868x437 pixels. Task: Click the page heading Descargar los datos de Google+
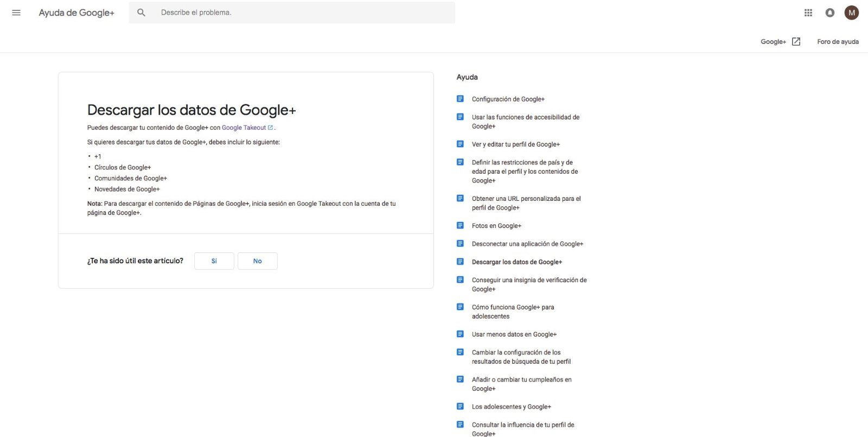click(x=192, y=110)
